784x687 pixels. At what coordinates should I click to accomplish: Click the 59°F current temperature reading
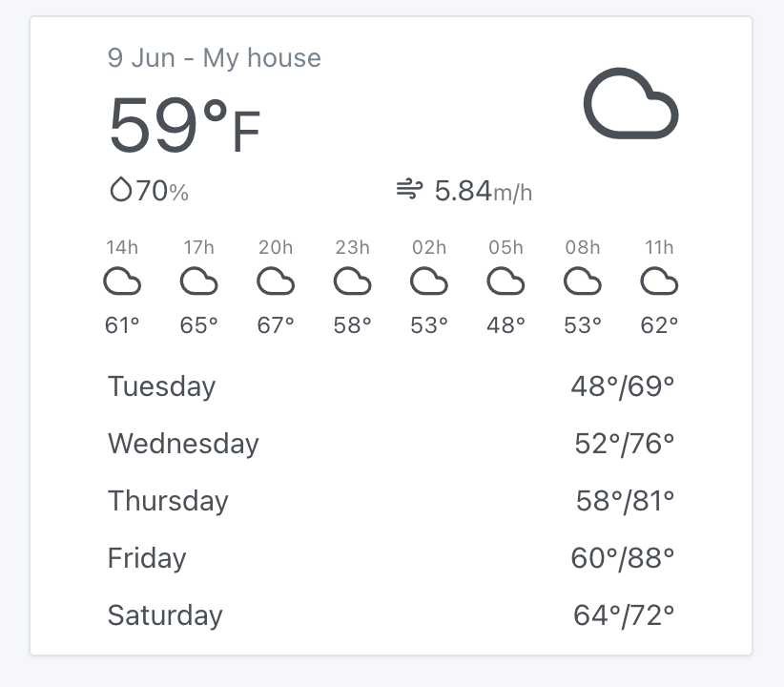tap(184, 125)
